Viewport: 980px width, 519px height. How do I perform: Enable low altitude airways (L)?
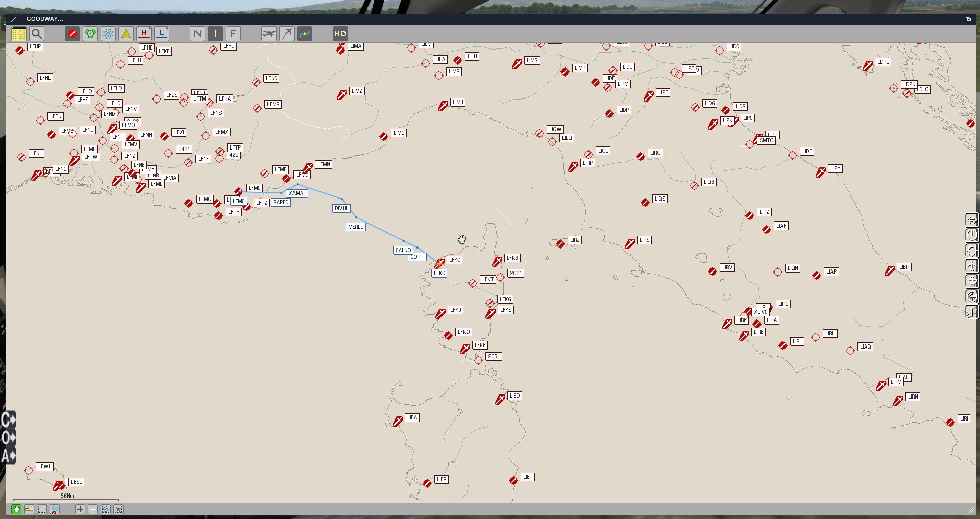click(x=162, y=34)
